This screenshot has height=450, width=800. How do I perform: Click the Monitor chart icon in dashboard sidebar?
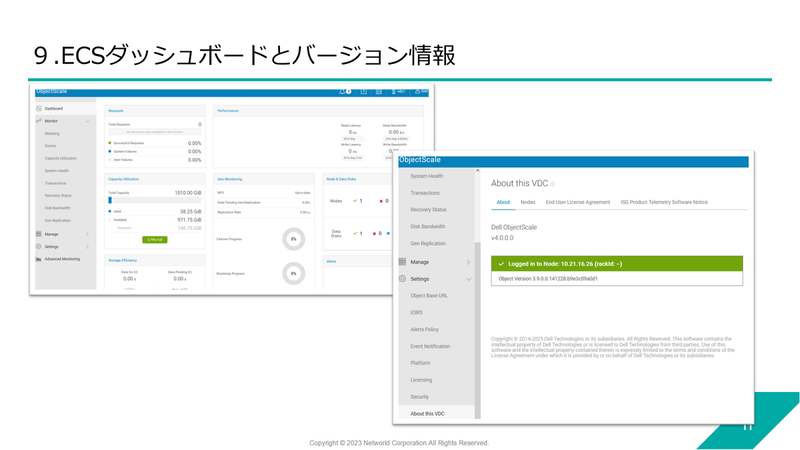[39, 121]
